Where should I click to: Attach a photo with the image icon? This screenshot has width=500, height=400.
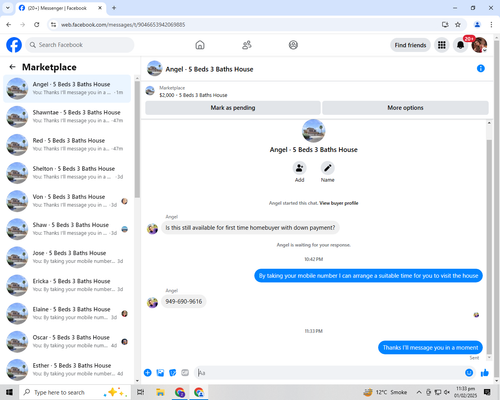[x=160, y=373]
